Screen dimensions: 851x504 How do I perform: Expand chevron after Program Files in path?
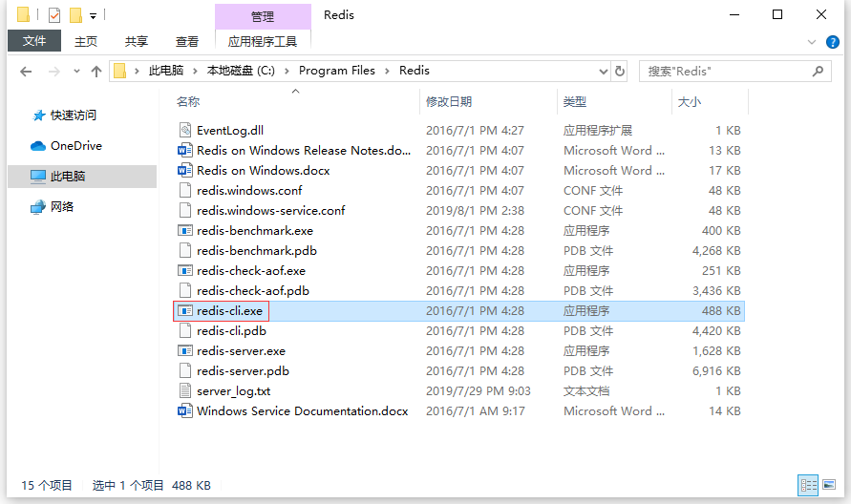pyautogui.click(x=387, y=71)
